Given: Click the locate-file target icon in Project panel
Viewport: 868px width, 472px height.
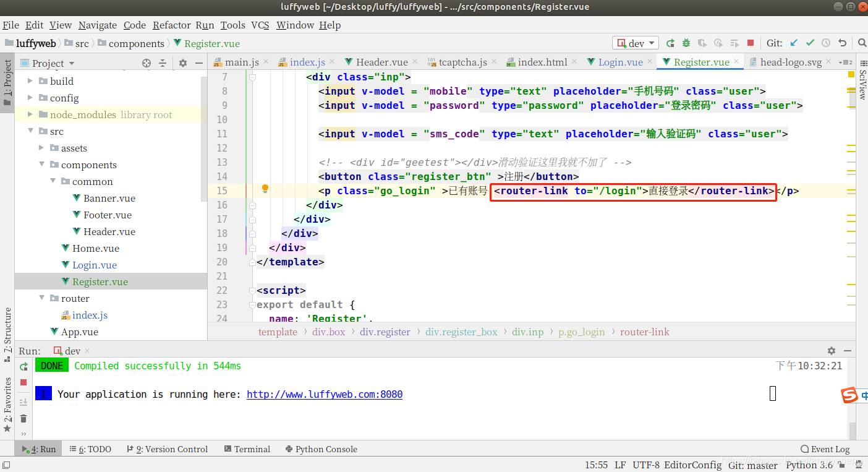Looking at the screenshot, I should 147,63.
